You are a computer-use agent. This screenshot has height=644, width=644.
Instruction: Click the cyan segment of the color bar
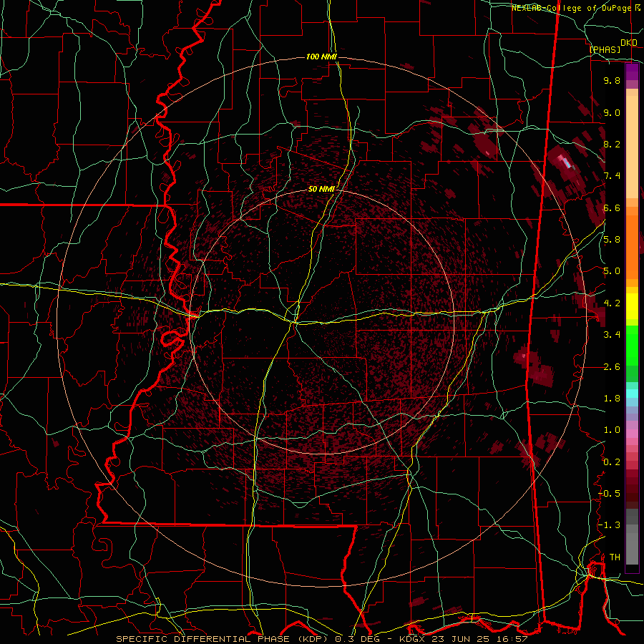632,394
